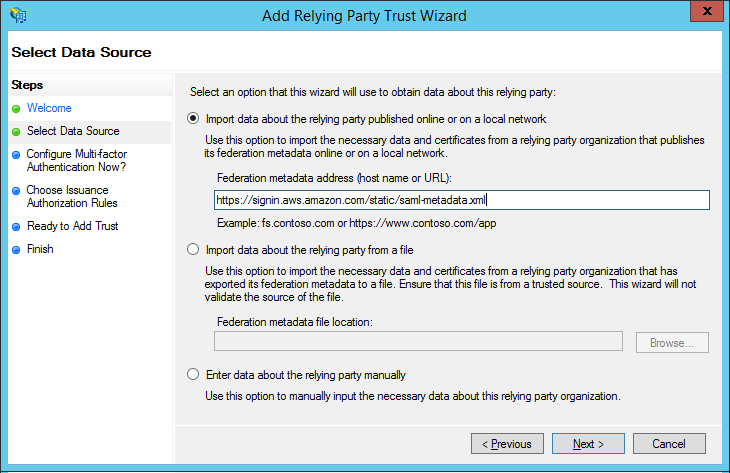Click the blue Finish step bullet

(16, 250)
